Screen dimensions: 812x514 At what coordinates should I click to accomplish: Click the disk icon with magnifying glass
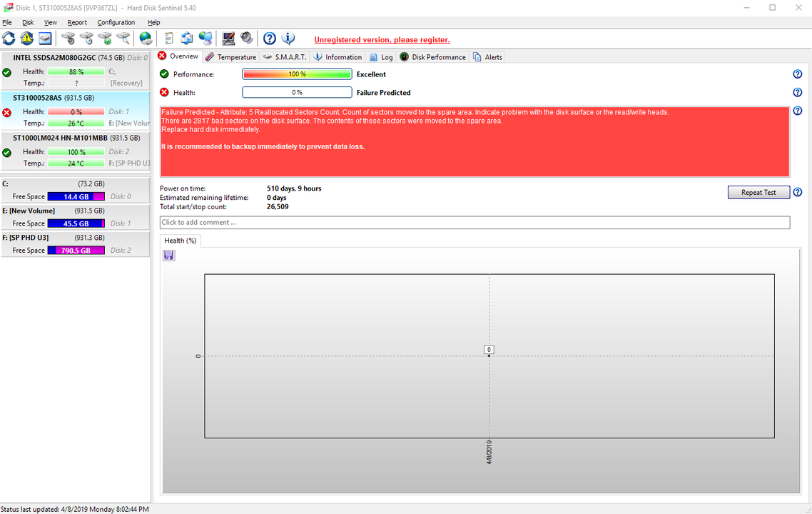123,39
